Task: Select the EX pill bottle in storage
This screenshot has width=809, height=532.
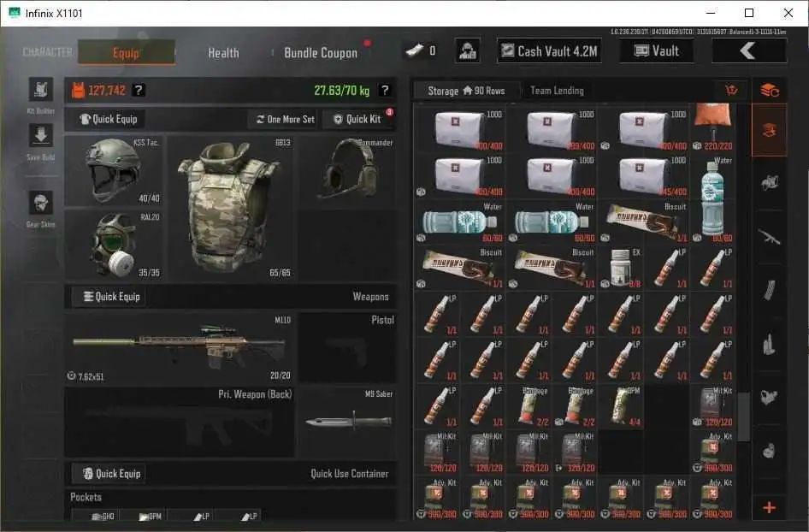Action: (621, 268)
